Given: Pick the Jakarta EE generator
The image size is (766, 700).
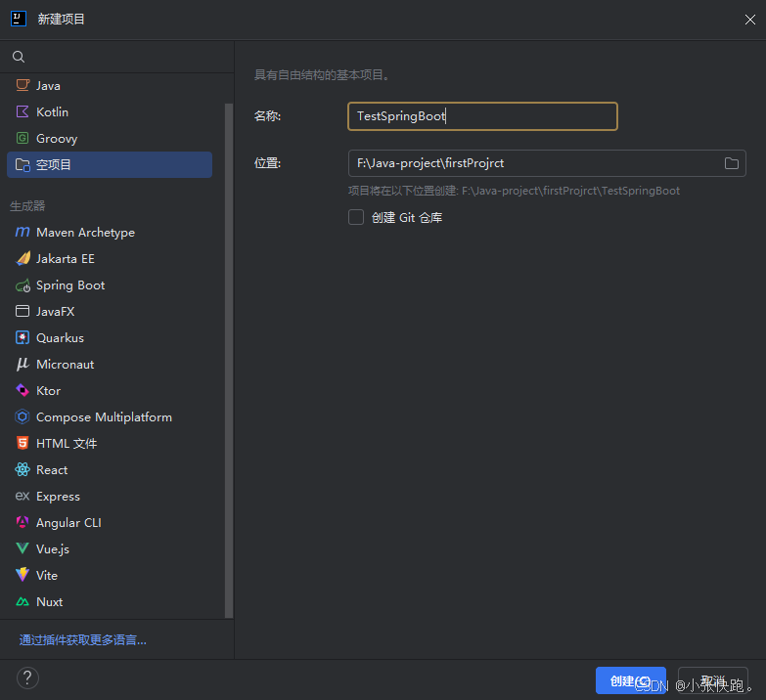Looking at the screenshot, I should [110, 259].
